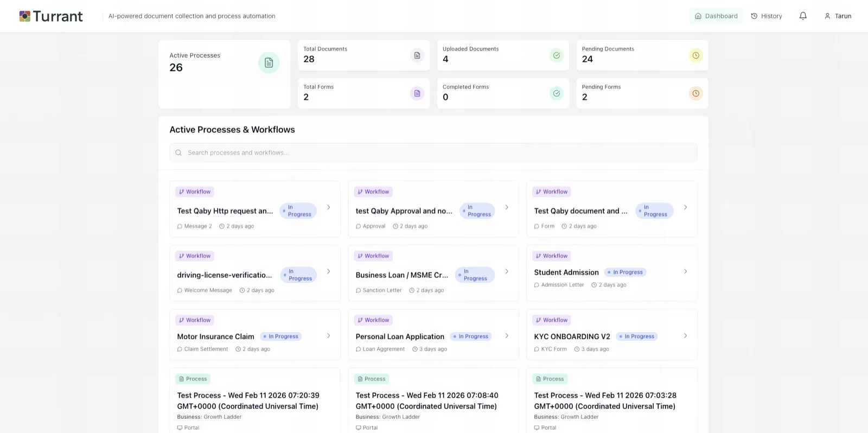Open Motor Insurance Claim title
Screen dimensions: 868x433
click(x=215, y=336)
